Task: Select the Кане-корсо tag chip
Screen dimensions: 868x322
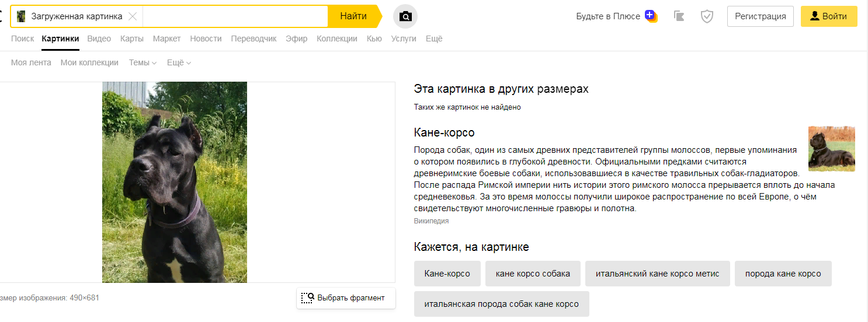Action: 447,274
